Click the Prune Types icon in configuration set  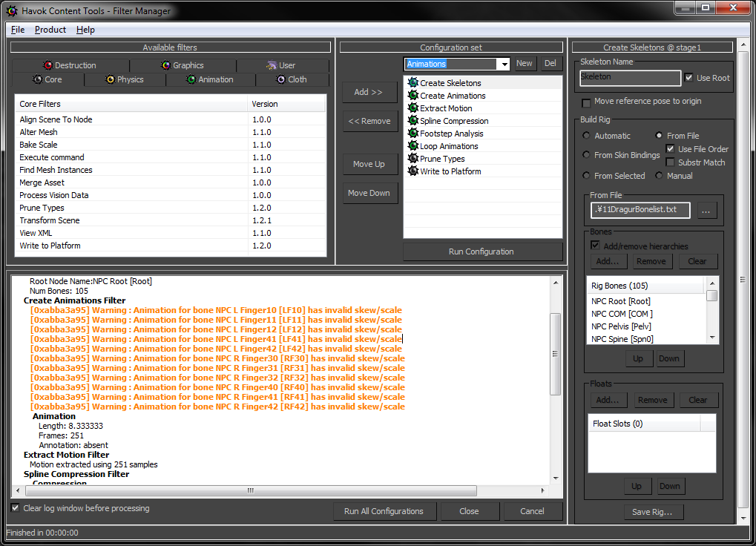tap(413, 158)
